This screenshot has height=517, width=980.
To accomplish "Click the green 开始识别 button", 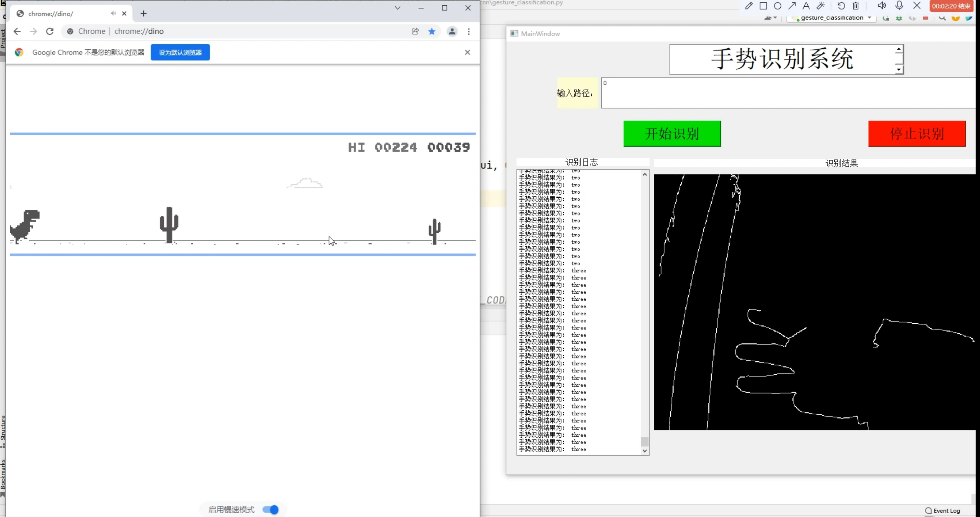I will (672, 134).
